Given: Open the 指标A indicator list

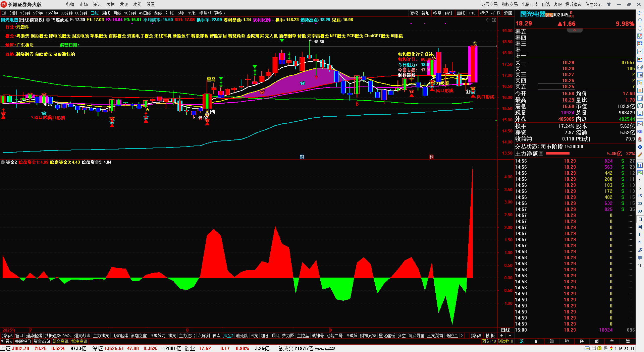Looking at the screenshot, I should pos(7,336).
